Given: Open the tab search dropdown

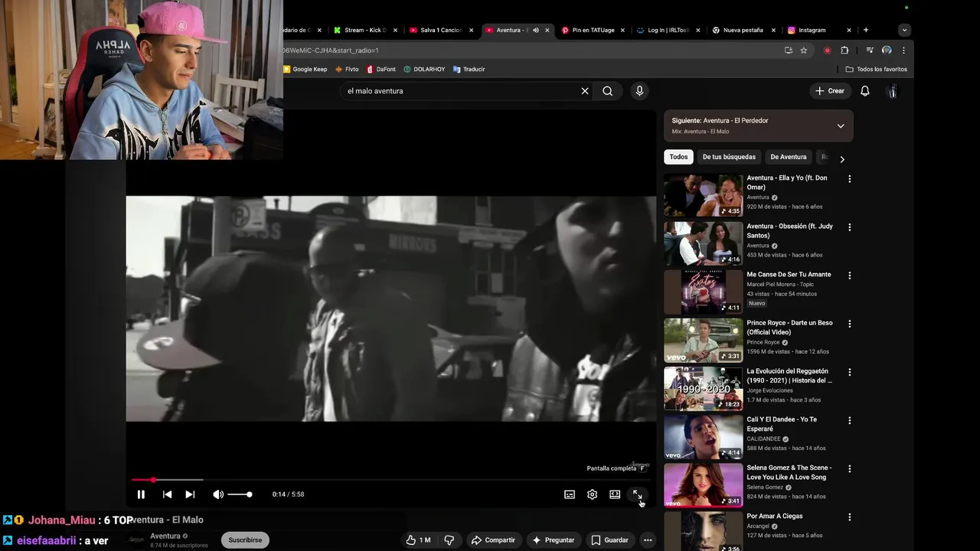Looking at the screenshot, I should click(904, 30).
